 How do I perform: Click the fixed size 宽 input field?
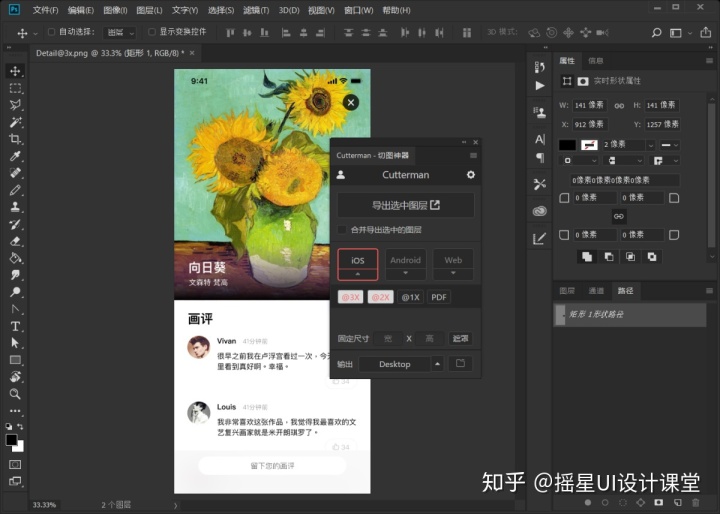388,339
